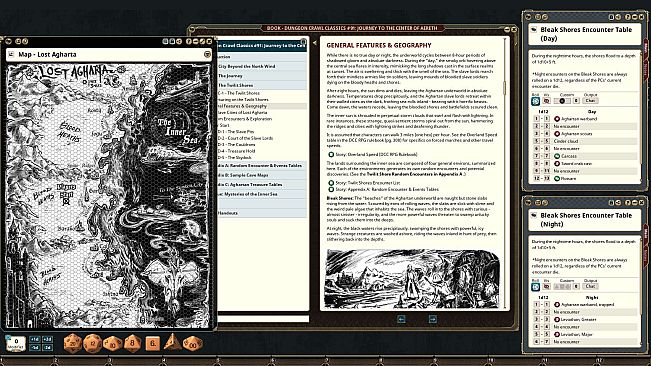This screenshot has width=651, height=366.
Task: Roll the d12 die
Action: [92, 343]
